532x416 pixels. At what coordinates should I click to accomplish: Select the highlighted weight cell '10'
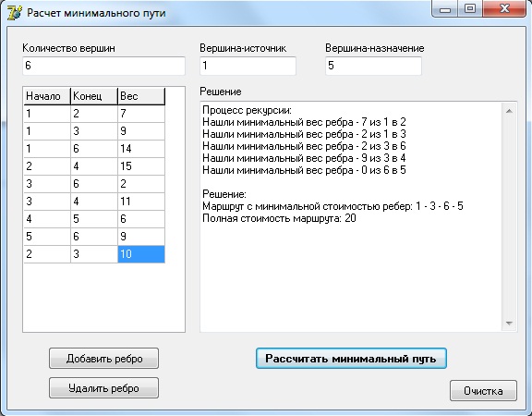(x=141, y=254)
